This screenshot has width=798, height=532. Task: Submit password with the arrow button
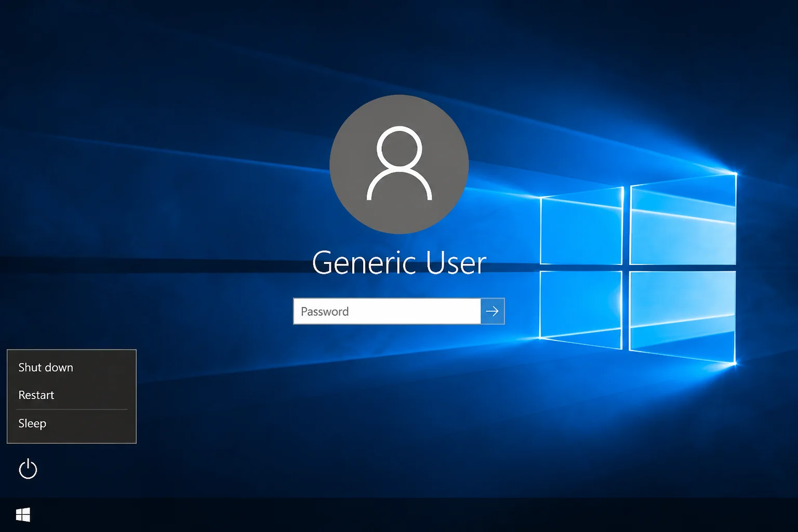click(493, 311)
